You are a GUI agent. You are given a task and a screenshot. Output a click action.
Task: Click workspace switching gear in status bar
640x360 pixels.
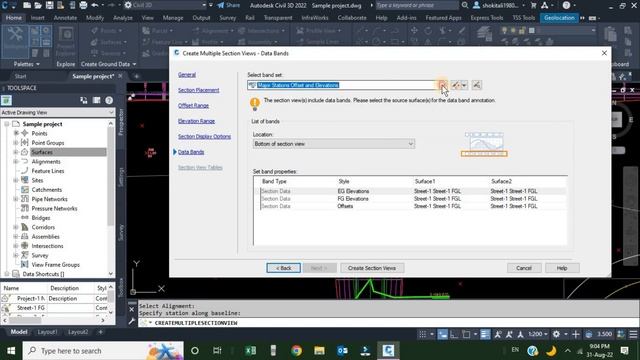(x=556, y=334)
